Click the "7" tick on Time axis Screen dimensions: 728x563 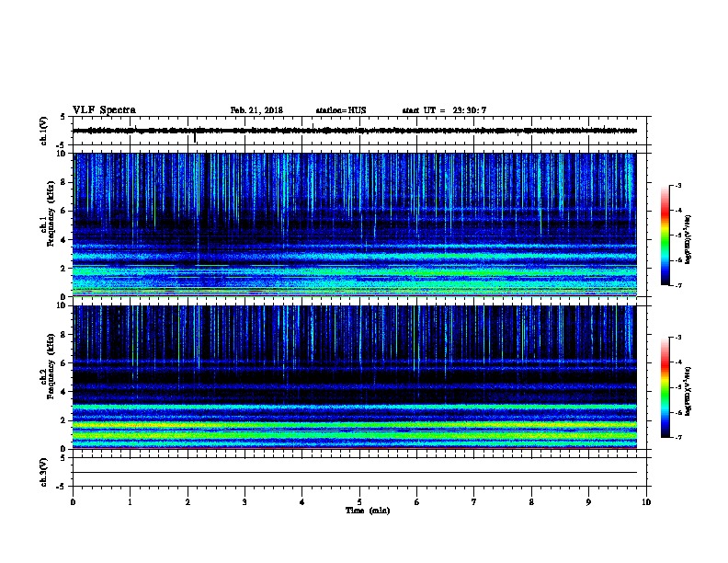474,502
